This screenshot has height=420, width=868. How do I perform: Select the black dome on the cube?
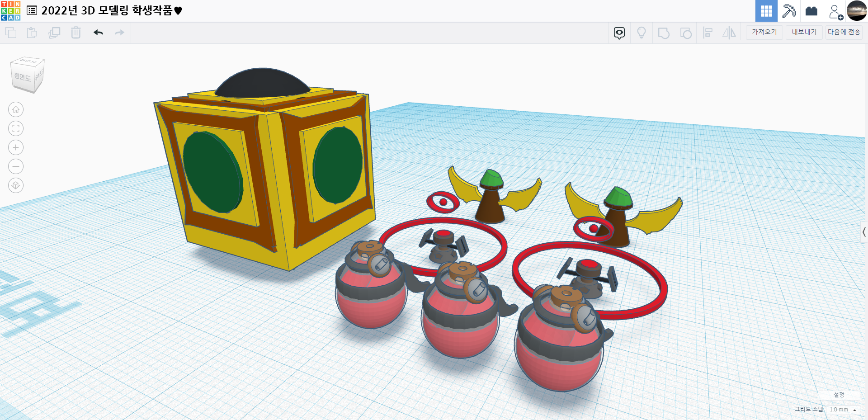click(263, 83)
